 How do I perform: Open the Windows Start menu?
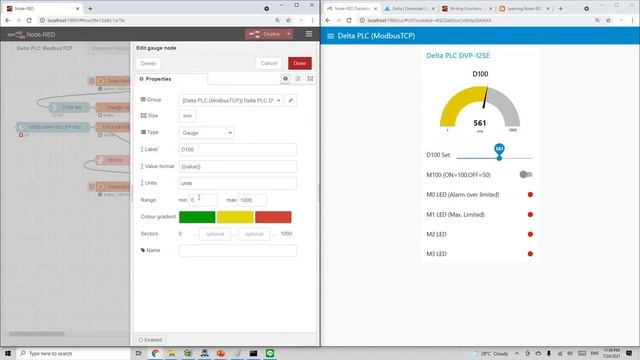point(8,353)
